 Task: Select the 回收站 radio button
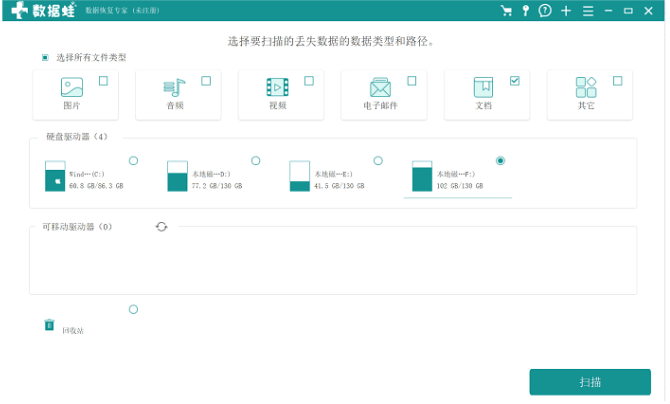coord(133,309)
